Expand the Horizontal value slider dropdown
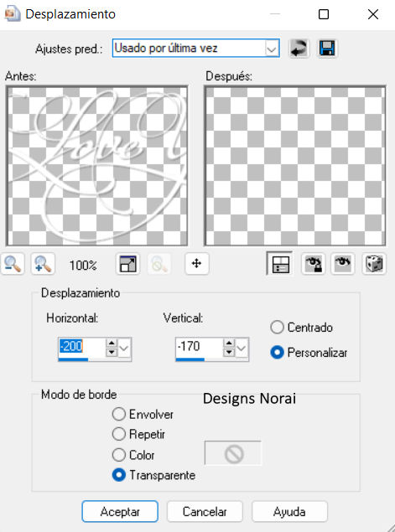The height and width of the screenshot is (532, 395). pos(124,349)
